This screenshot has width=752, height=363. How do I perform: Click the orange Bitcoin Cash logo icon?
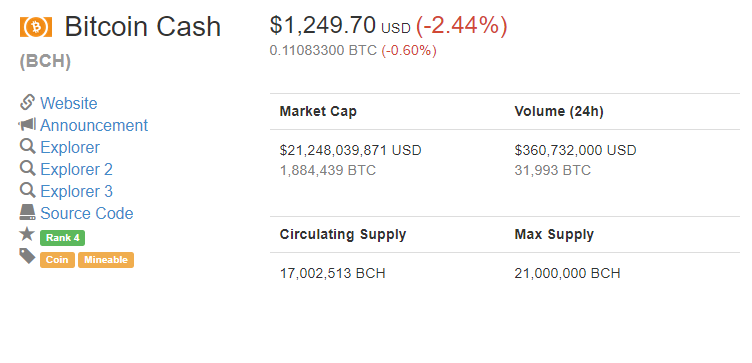[35, 27]
